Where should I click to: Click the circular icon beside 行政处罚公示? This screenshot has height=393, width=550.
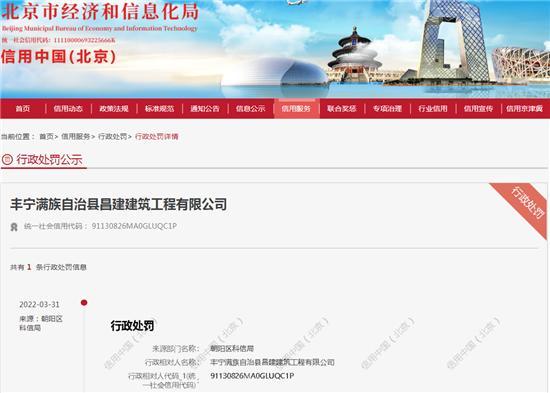(7, 160)
